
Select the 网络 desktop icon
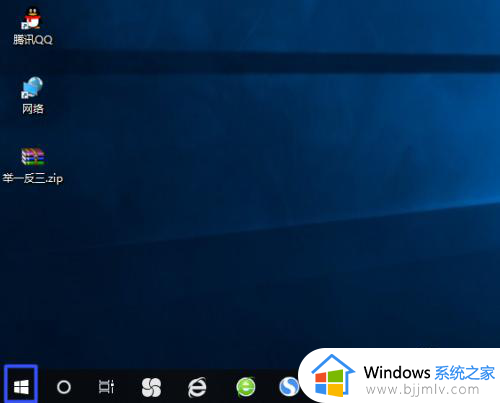click(x=32, y=88)
